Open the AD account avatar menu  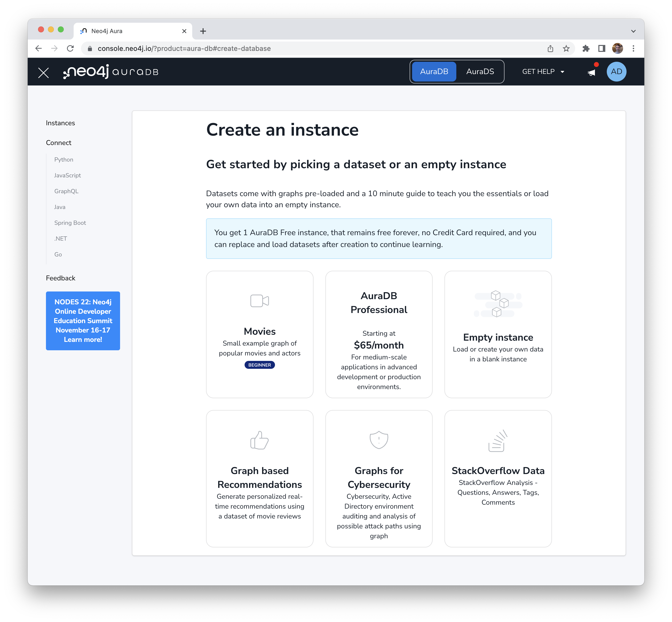pyautogui.click(x=616, y=71)
